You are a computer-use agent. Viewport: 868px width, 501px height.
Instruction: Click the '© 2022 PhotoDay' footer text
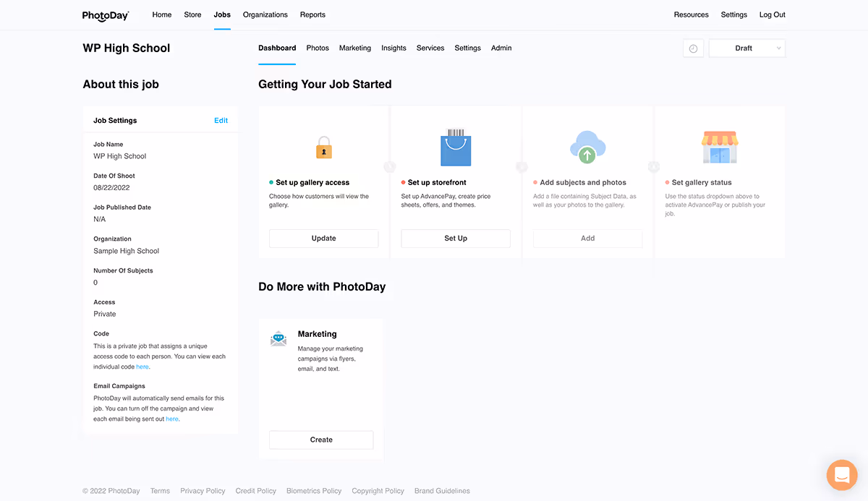(111, 491)
